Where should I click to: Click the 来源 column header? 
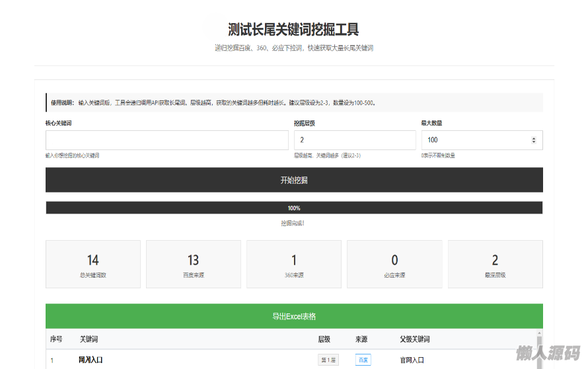click(x=361, y=339)
